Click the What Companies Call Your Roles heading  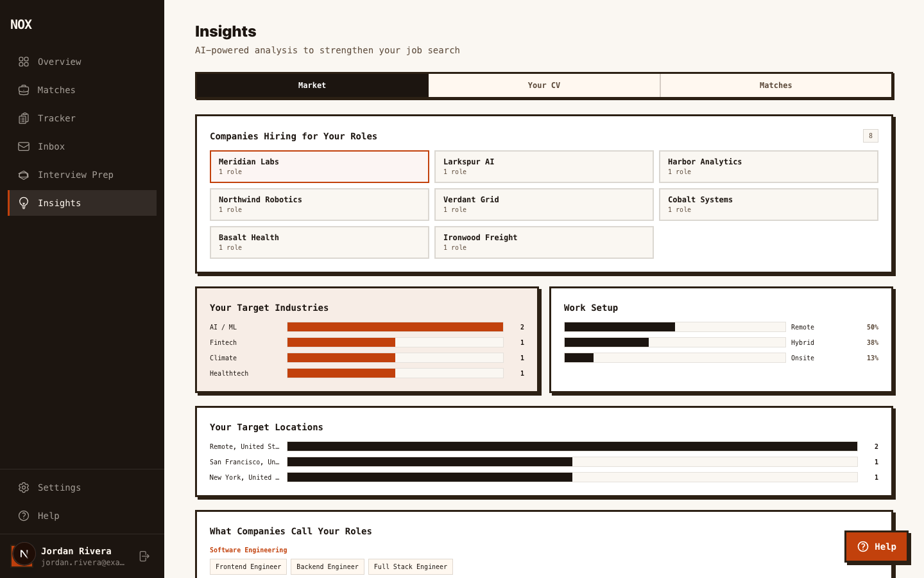(x=291, y=531)
